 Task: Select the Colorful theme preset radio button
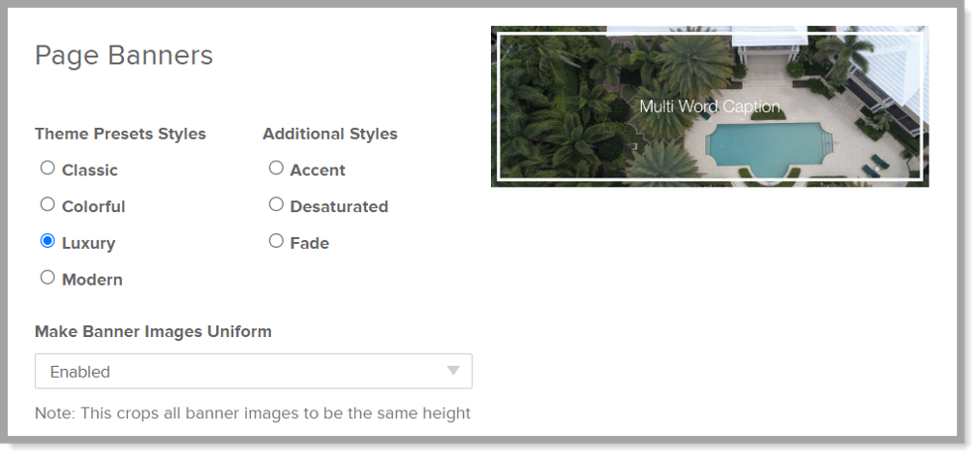48,204
